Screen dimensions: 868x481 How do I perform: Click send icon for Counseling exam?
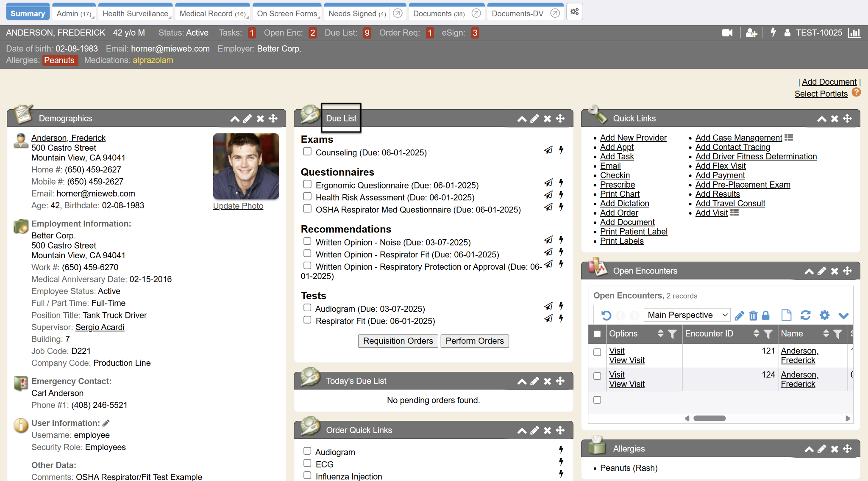548,150
